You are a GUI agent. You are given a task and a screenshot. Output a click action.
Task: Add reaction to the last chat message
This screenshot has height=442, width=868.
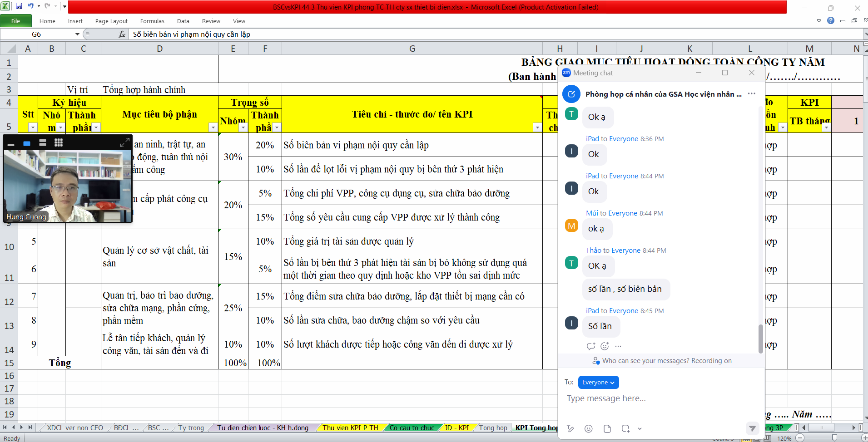605,346
